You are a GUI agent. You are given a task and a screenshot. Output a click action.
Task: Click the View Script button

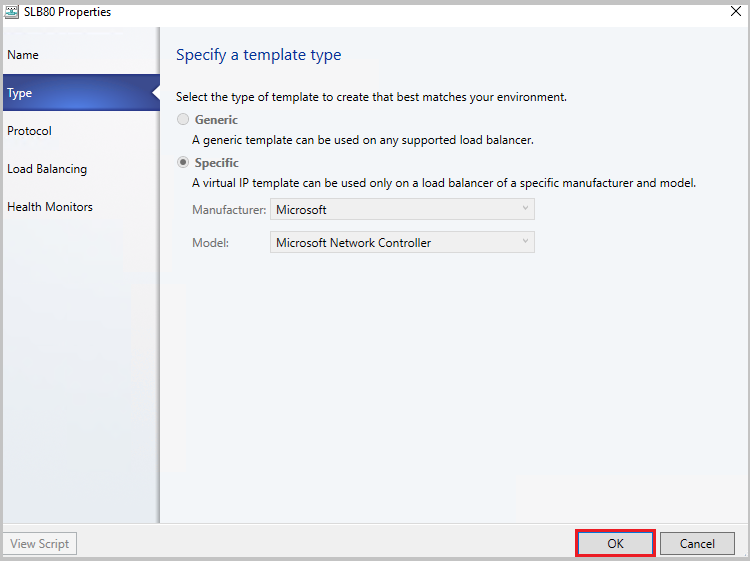click(x=40, y=543)
